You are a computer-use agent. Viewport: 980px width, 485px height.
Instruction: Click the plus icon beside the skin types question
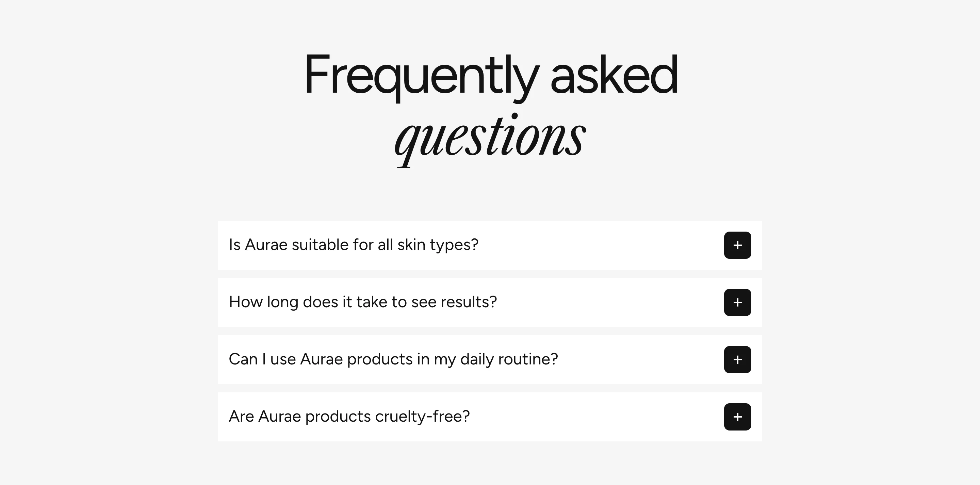tap(737, 245)
